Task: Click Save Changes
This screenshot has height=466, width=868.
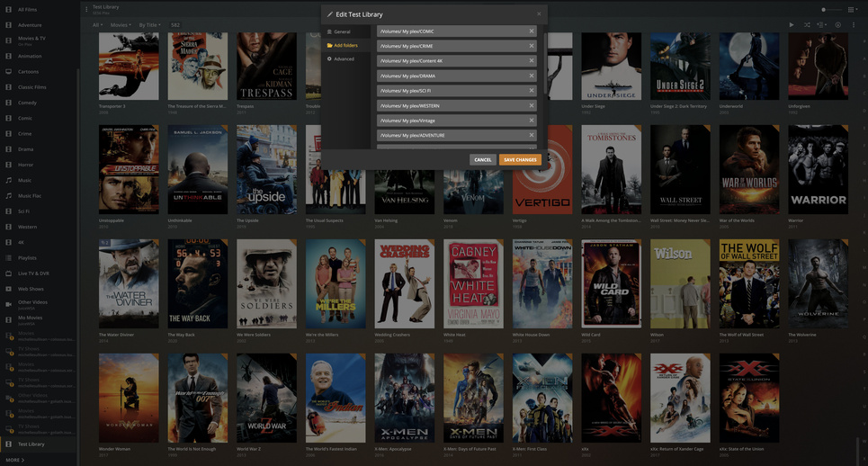Action: pyautogui.click(x=521, y=159)
